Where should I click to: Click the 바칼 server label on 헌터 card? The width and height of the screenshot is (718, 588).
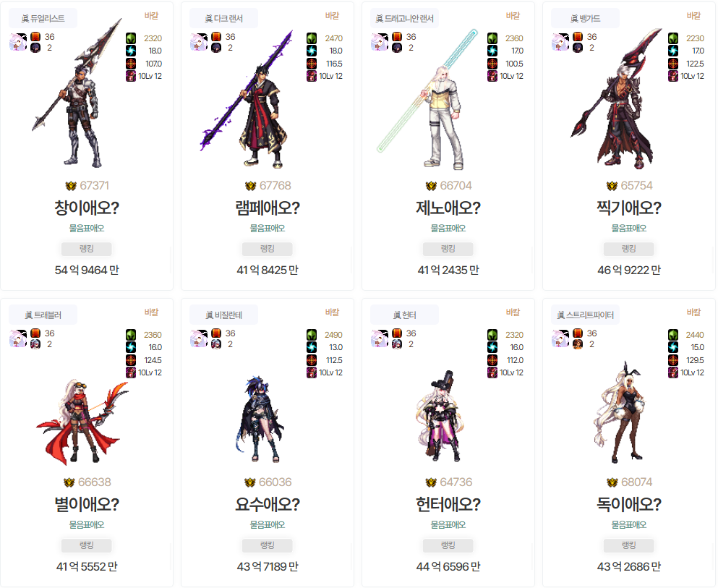coord(513,312)
